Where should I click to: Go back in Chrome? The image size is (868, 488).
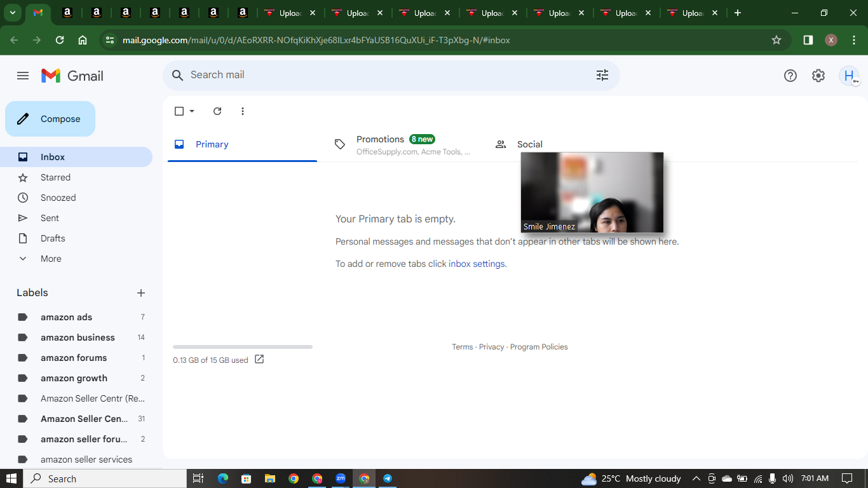[14, 40]
